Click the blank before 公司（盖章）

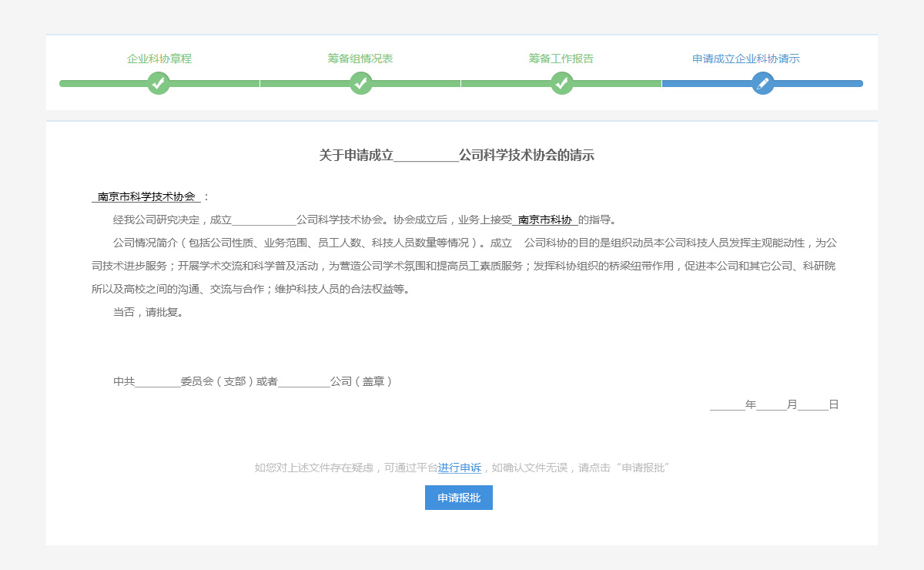(x=303, y=382)
